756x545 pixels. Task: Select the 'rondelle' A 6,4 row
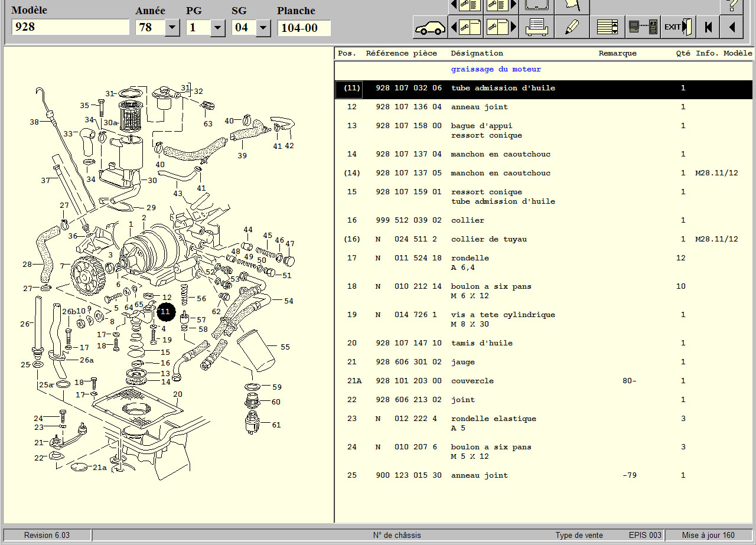544,263
